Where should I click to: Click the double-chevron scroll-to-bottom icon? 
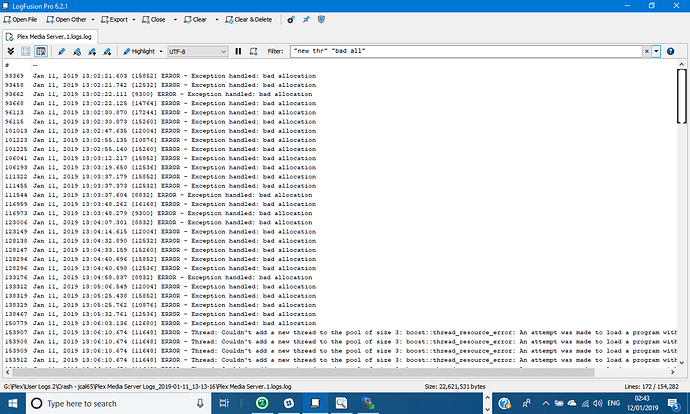11,51
